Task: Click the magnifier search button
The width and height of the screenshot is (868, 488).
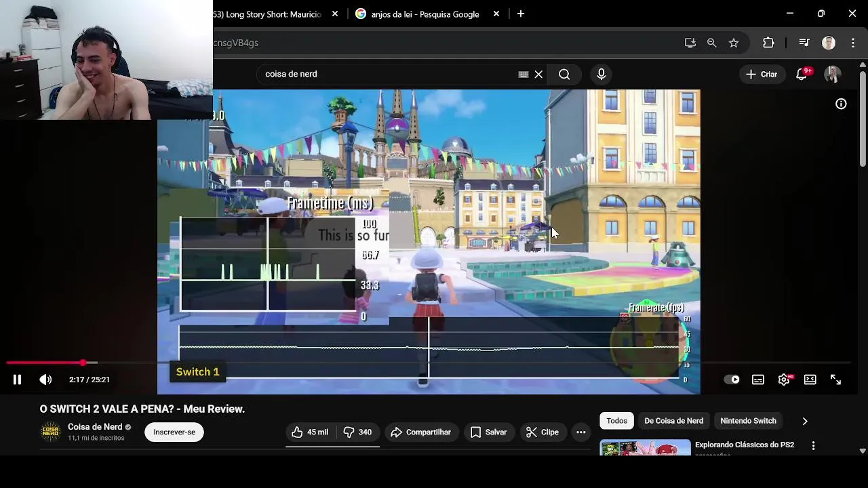Action: point(564,74)
